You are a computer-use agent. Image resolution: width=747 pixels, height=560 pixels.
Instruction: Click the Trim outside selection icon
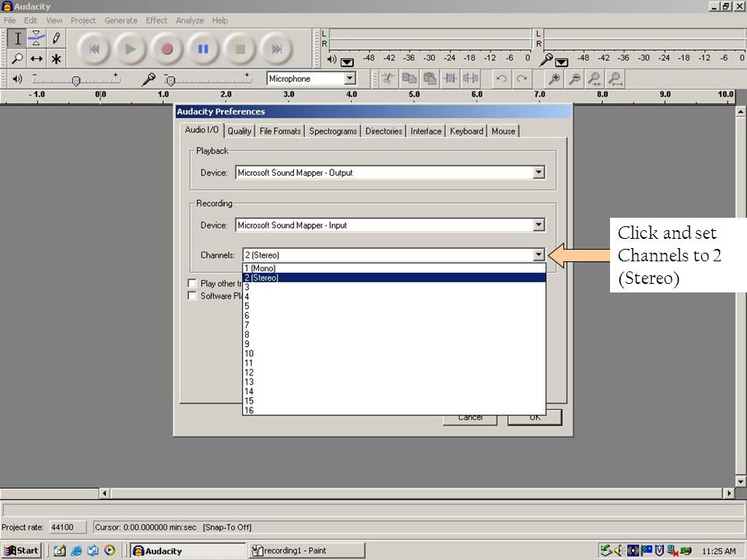[451, 79]
